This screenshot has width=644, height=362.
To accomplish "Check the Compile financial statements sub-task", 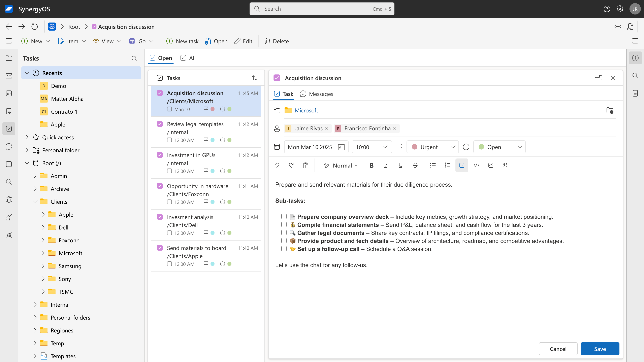I will pos(284,225).
